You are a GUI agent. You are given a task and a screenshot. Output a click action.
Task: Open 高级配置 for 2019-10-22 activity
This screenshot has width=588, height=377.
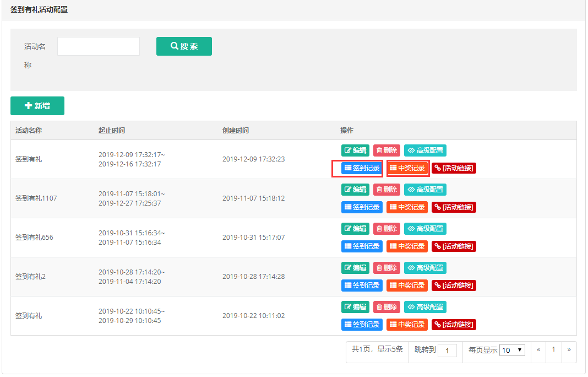click(425, 307)
